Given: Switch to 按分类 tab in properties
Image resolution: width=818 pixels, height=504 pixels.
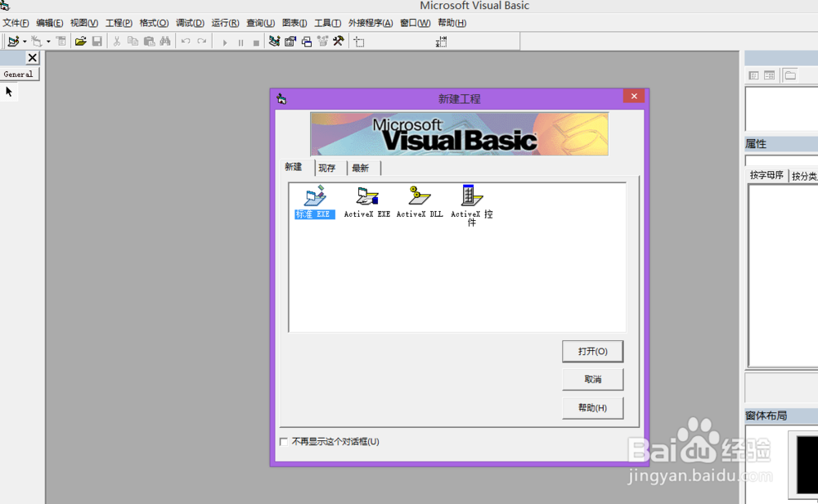Looking at the screenshot, I should (x=803, y=177).
